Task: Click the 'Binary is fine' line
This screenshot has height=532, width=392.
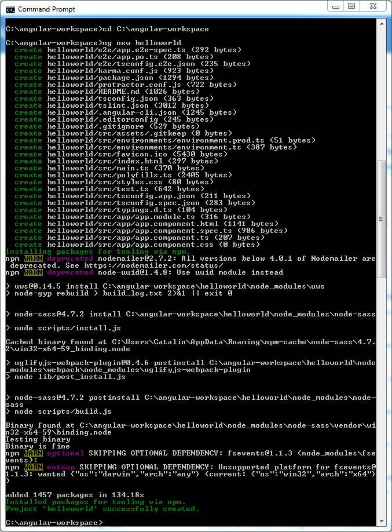Action: pyautogui.click(x=38, y=446)
